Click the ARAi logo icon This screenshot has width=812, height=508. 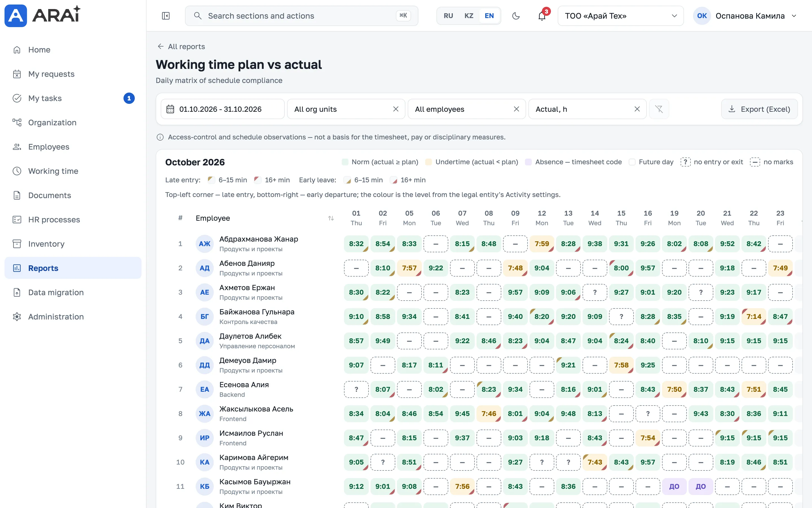(x=16, y=16)
